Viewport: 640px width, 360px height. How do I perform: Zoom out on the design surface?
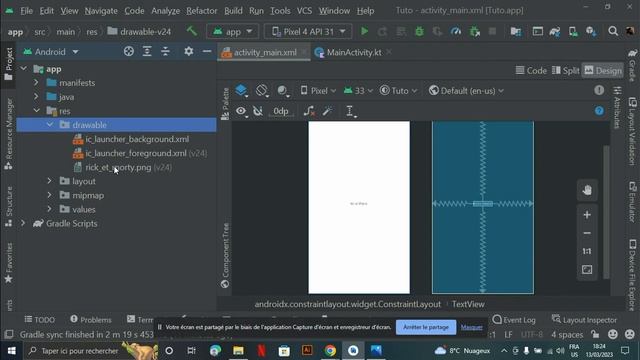click(587, 233)
